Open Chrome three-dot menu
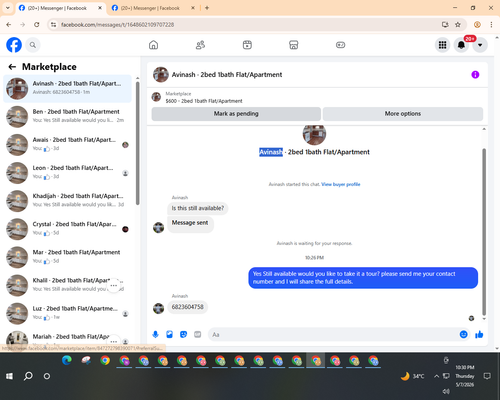Screen dimensions: 500x400 pos(491,25)
